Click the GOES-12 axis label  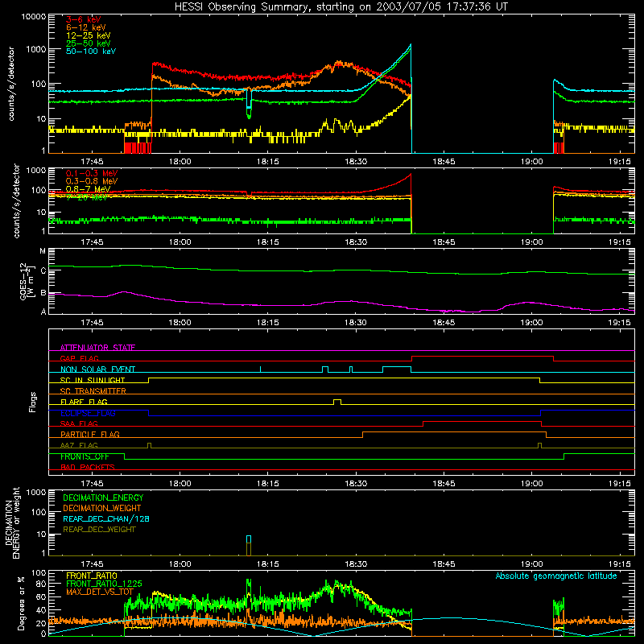pyautogui.click(x=27, y=281)
